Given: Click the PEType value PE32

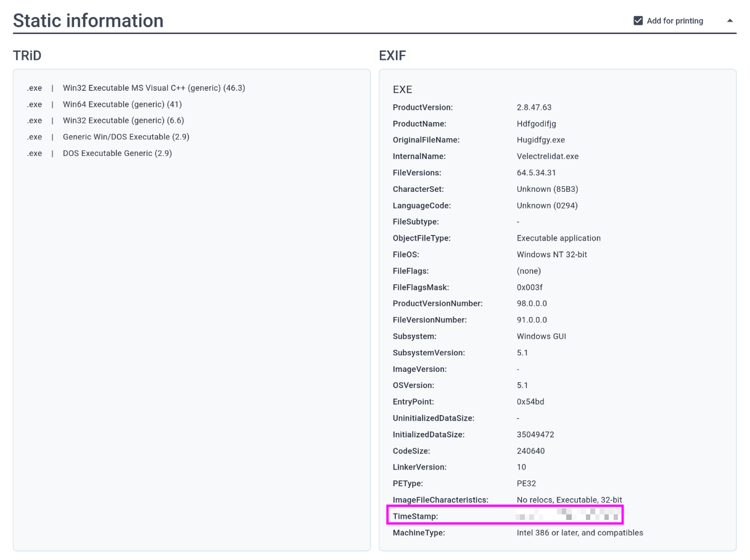Looking at the screenshot, I should (527, 484).
